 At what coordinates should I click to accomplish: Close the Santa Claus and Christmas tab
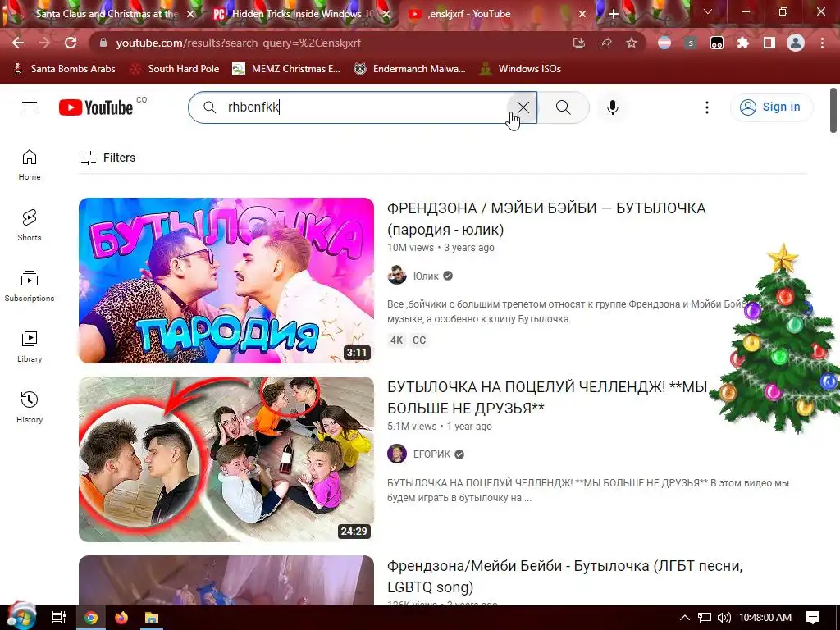coord(190,14)
